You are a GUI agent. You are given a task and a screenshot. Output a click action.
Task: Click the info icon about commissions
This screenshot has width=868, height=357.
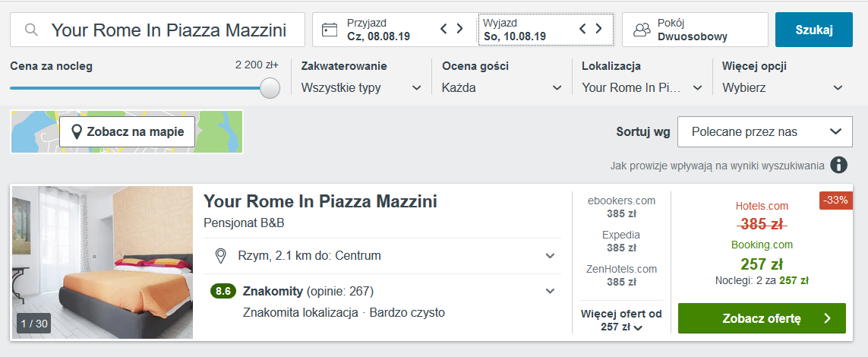tap(838, 165)
